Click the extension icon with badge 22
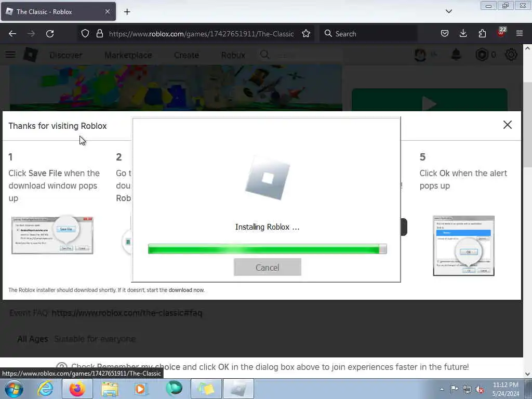This screenshot has width=532, height=399. tap(501, 33)
